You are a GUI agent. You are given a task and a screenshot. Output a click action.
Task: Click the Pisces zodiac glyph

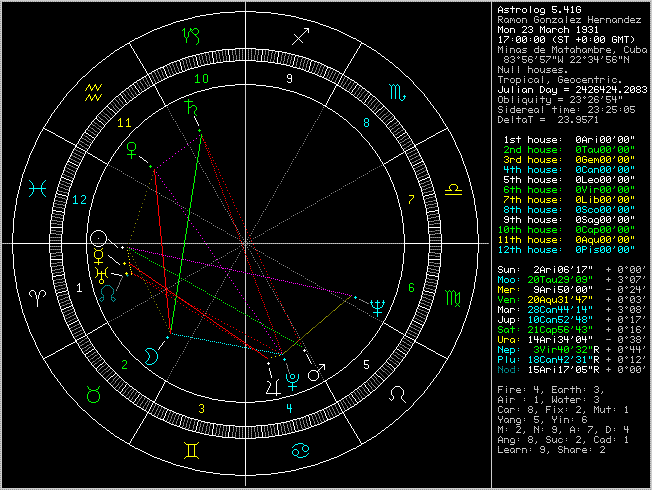(x=37, y=189)
